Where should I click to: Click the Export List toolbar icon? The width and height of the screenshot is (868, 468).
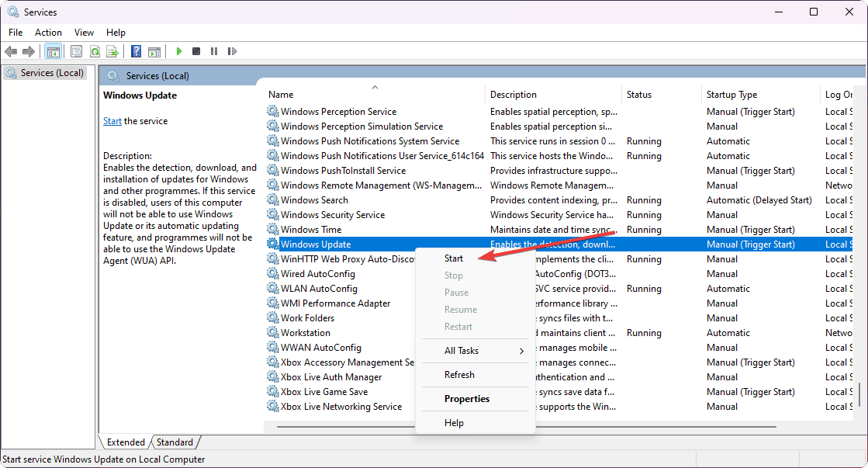(113, 51)
